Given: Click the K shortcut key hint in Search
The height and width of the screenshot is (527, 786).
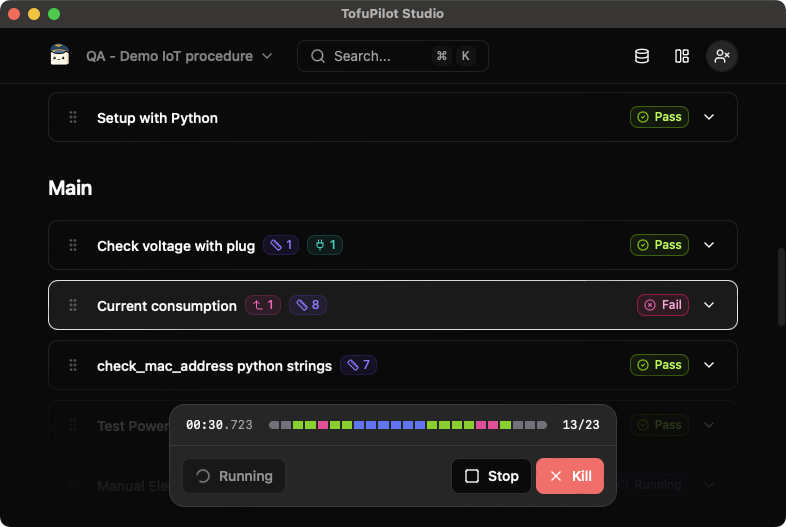Looking at the screenshot, I should [466, 56].
